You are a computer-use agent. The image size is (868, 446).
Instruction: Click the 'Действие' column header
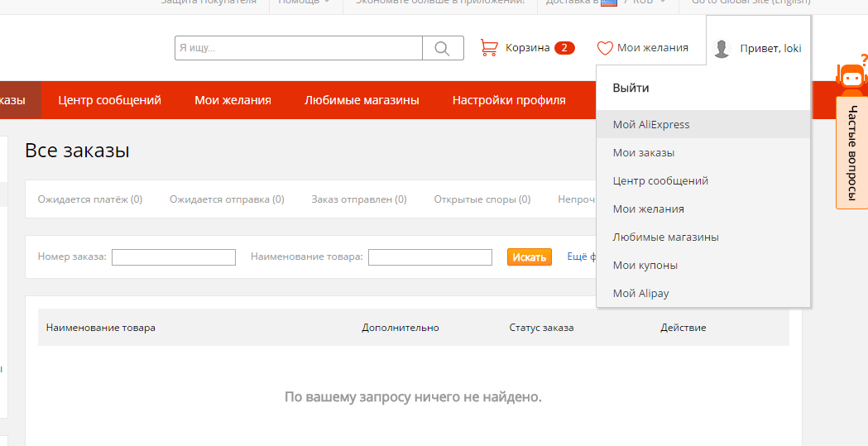pos(683,328)
